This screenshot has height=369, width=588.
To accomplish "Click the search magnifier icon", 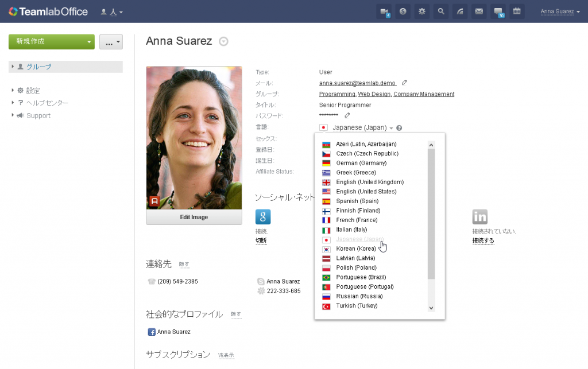I will pyautogui.click(x=441, y=11).
